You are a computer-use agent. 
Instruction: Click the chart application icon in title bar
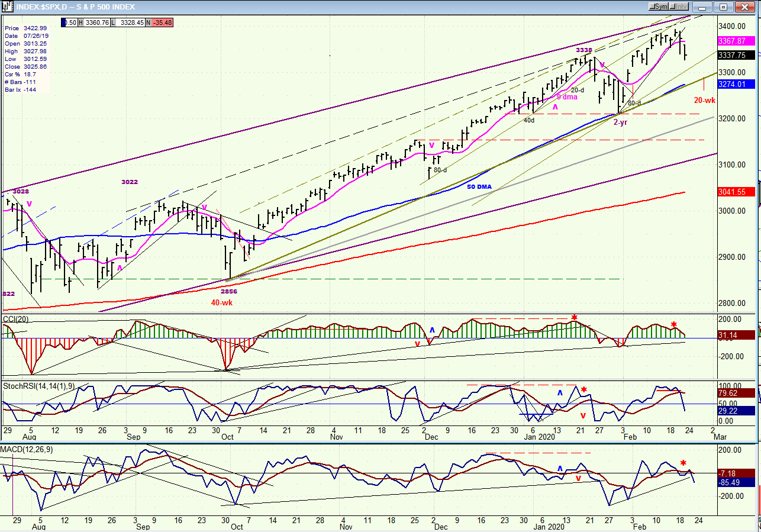coord(7,7)
